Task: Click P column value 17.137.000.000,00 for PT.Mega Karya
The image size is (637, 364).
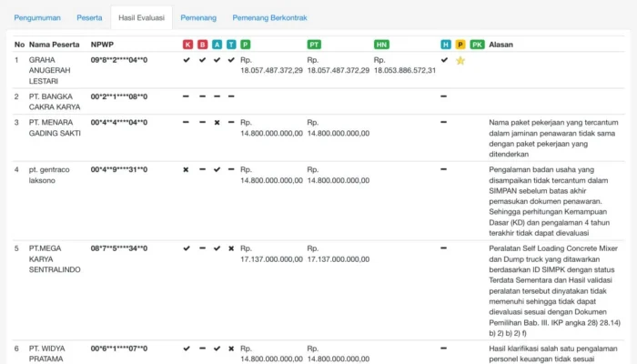Action: coord(271,258)
